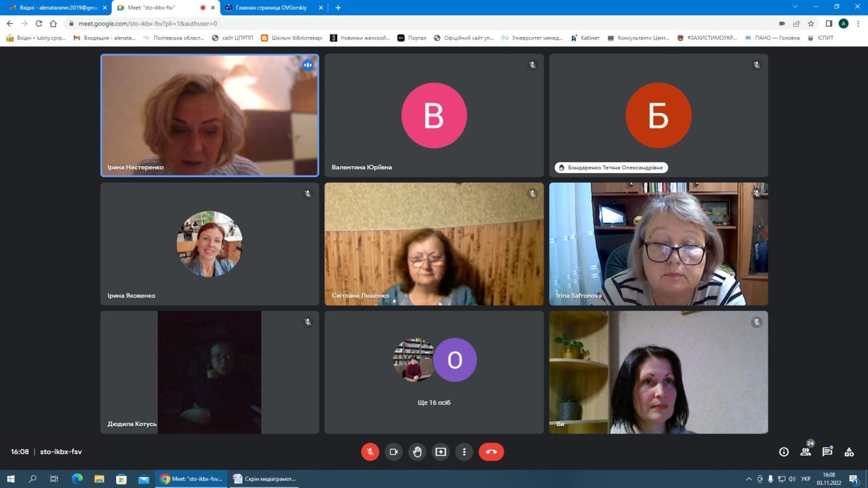Click Ірина Яковенко's round profile picture
868x488 pixels.
click(210, 244)
